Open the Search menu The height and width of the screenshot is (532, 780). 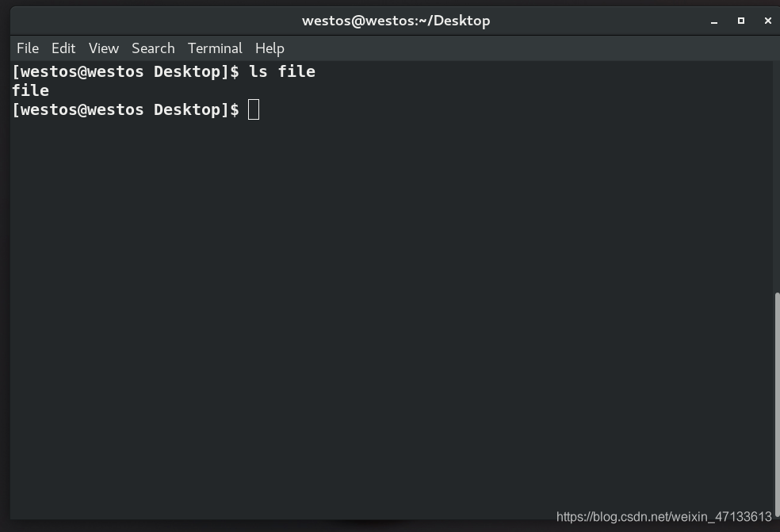(x=153, y=48)
